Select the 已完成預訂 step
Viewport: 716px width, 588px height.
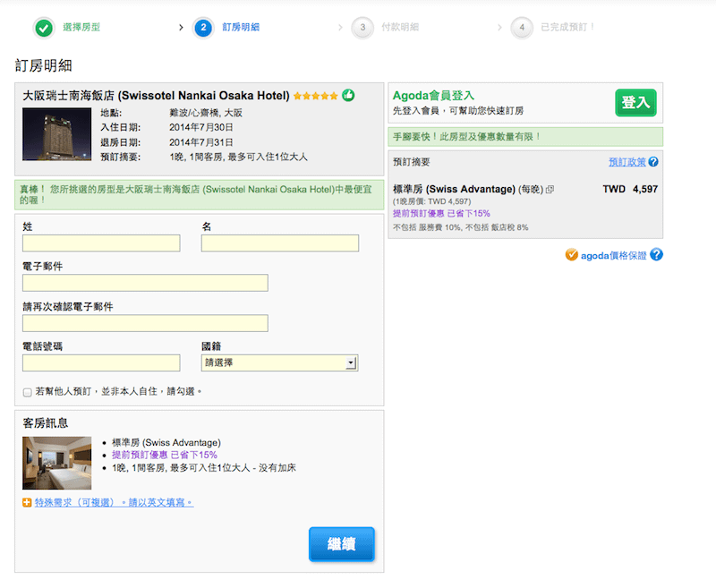pyautogui.click(x=567, y=28)
